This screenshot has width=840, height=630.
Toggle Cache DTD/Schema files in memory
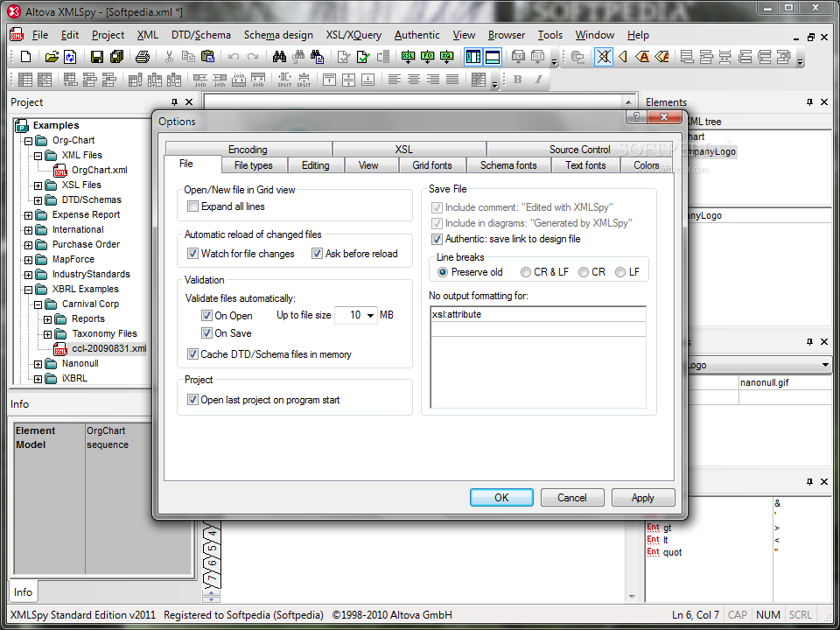click(x=192, y=354)
